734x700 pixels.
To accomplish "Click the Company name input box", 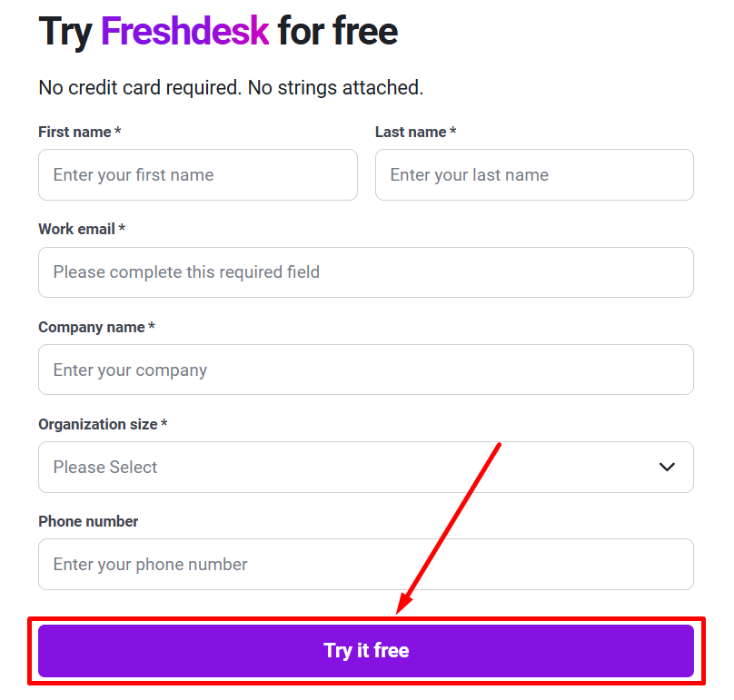I will click(x=365, y=370).
